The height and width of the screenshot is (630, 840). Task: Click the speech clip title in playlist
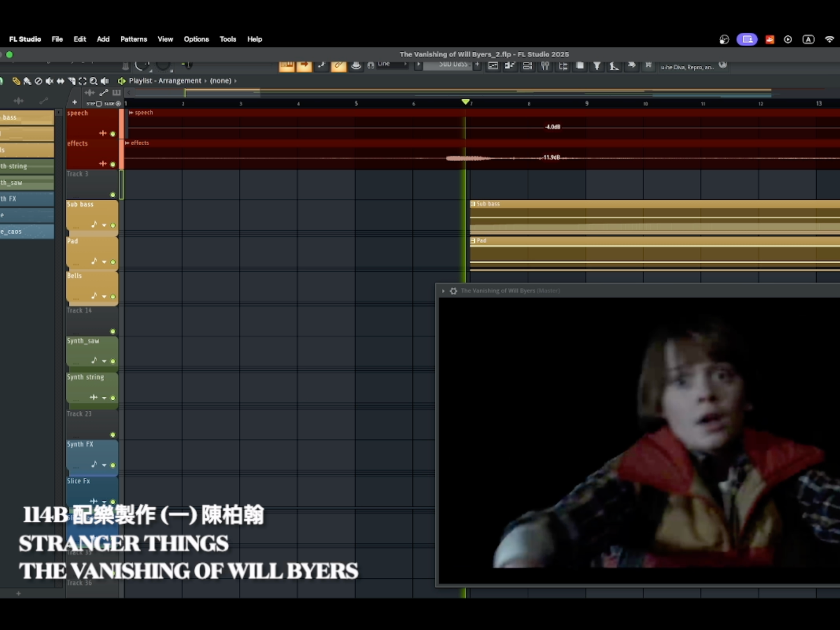click(144, 112)
